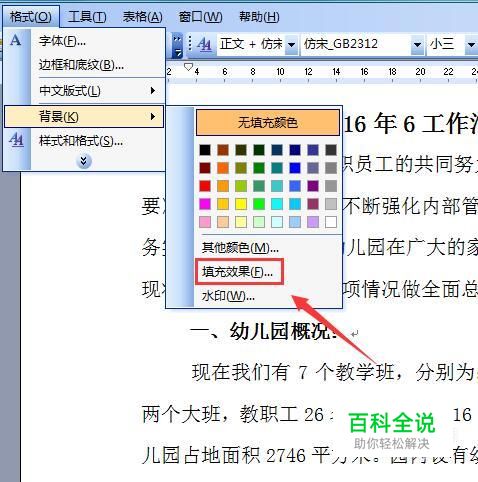This screenshot has width=478, height=482.
Task: Pick the dark navy blue swatch
Action: (x=295, y=150)
